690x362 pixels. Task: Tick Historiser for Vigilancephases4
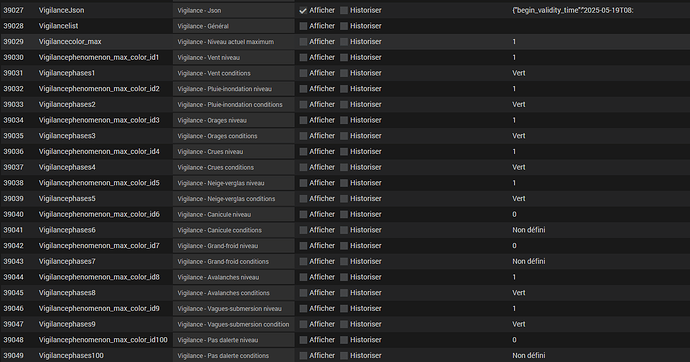[x=344, y=168]
